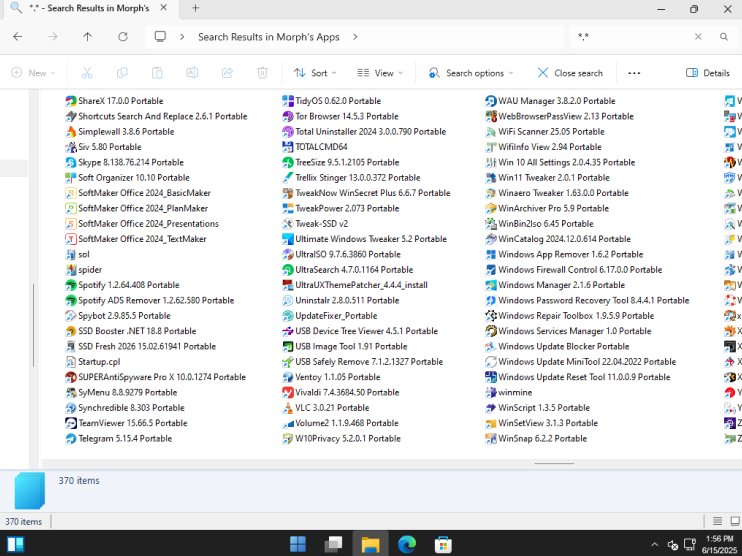Click the navigation pane vertical scrollbar

33,325
